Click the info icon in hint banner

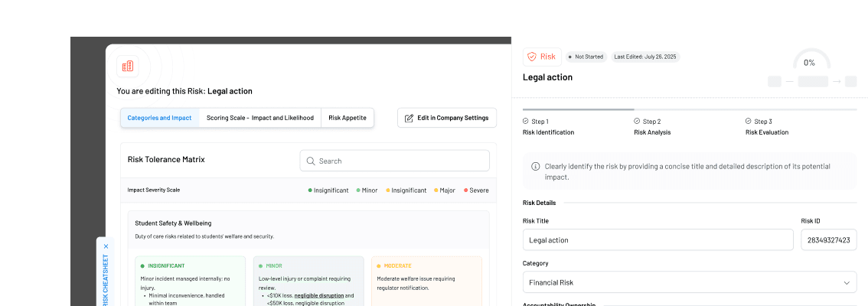tap(535, 167)
